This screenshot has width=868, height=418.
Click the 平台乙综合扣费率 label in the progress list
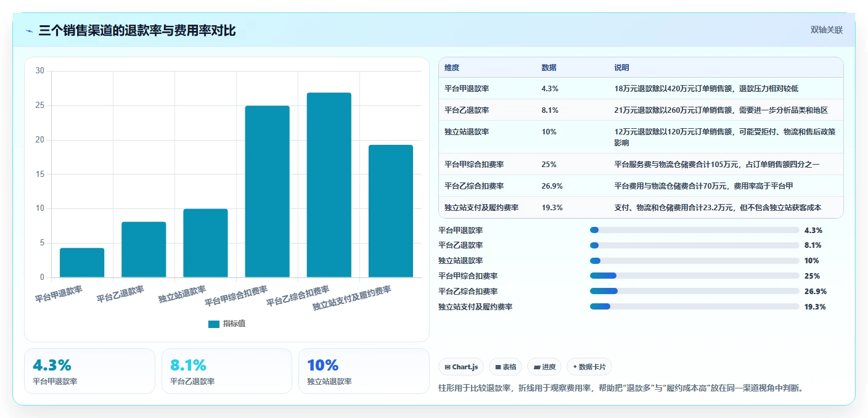tap(468, 291)
